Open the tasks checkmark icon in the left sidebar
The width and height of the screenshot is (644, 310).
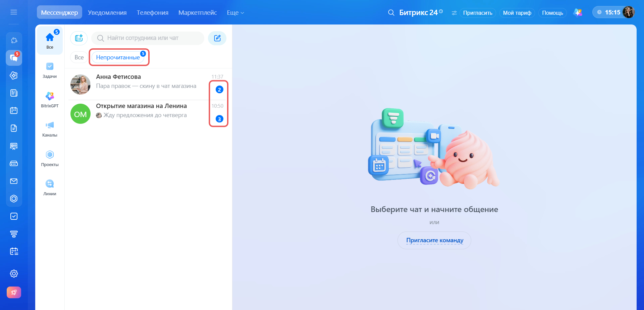point(14,216)
